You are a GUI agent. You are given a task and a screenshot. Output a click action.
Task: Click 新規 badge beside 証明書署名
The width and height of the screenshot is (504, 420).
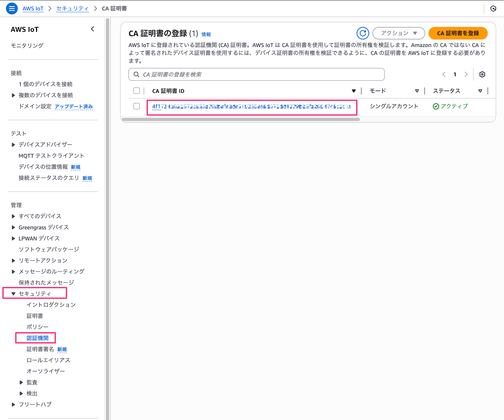62,349
